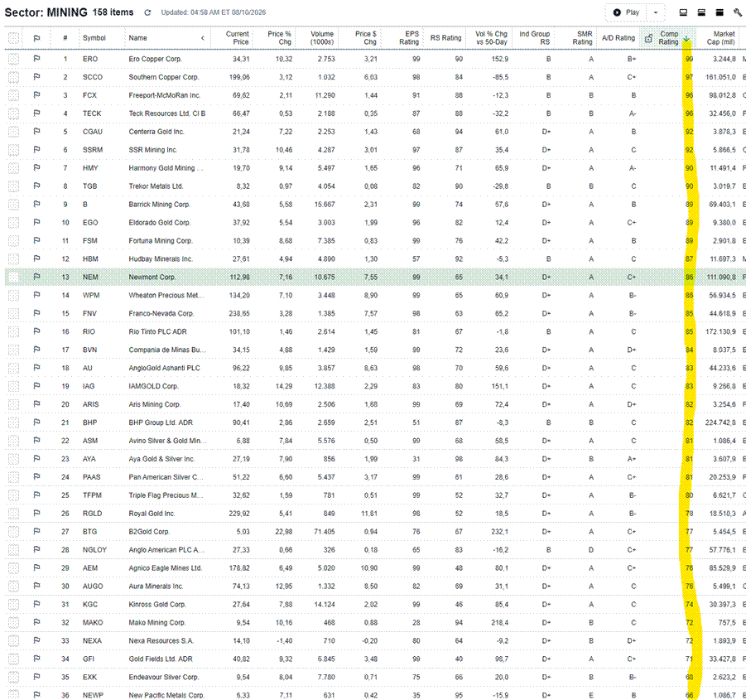Flag the ERO Ero Copper row

tap(36, 59)
